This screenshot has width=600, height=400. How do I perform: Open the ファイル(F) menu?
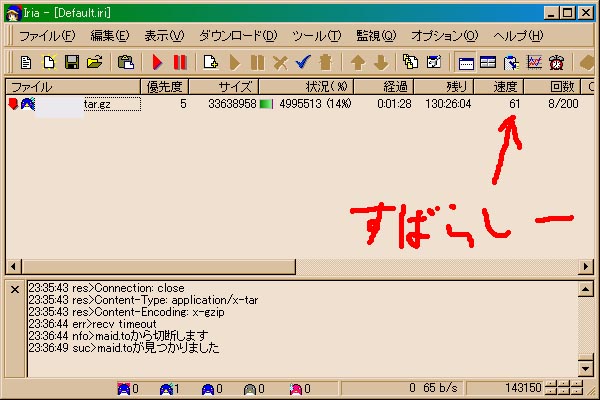(x=47, y=36)
